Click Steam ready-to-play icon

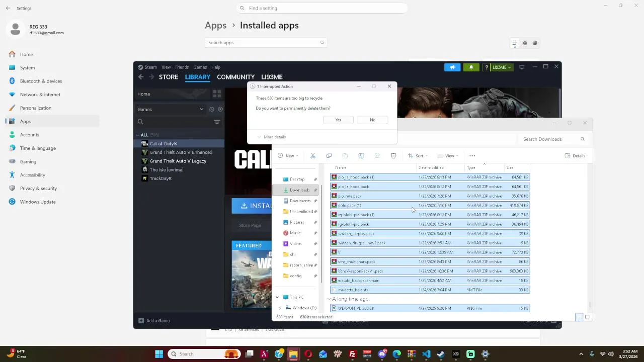(220, 109)
